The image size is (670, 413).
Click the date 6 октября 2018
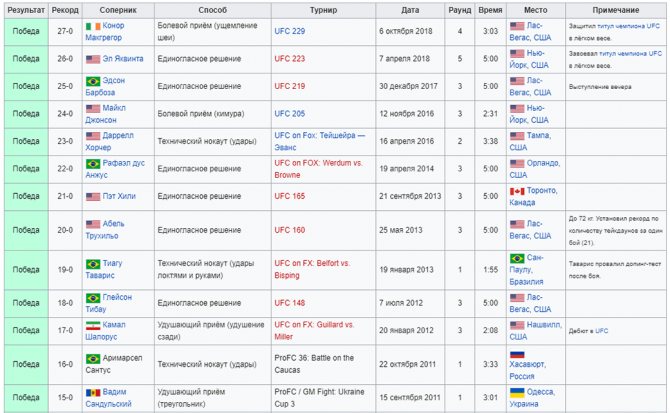click(406, 32)
